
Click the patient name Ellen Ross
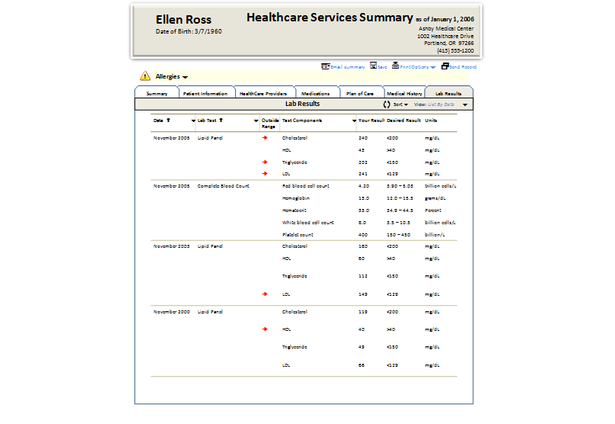tap(183, 20)
